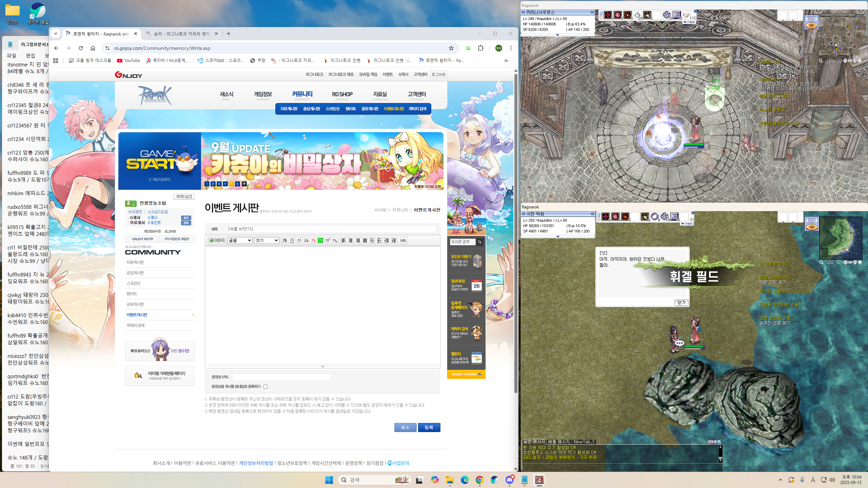Switch to the 스크린샷 board tab

332,109
